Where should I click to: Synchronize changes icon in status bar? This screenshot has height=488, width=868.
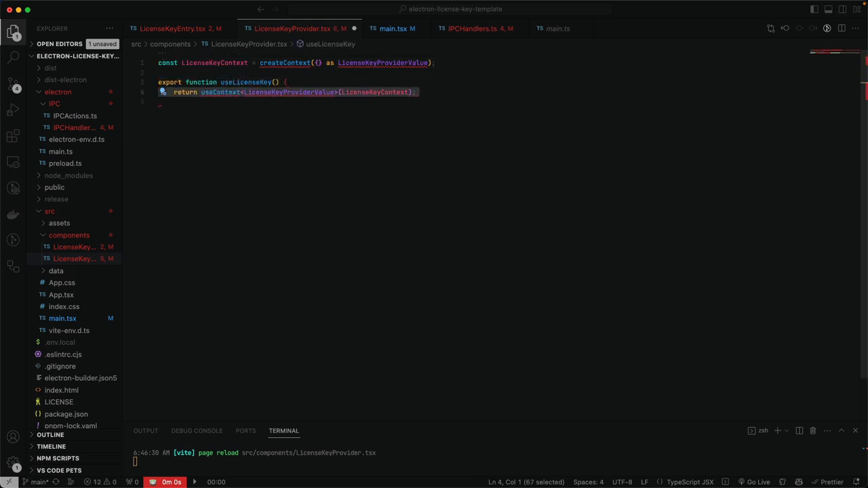click(56, 482)
